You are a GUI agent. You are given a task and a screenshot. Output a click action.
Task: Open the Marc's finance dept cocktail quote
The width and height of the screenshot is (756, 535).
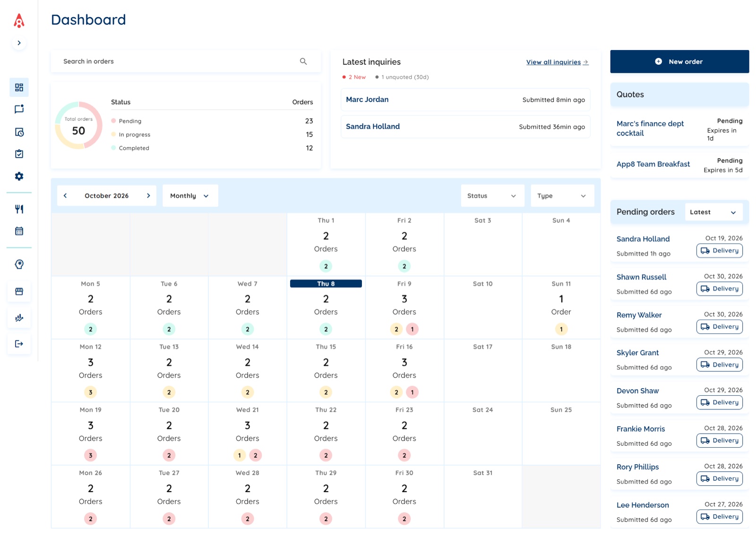679,129
